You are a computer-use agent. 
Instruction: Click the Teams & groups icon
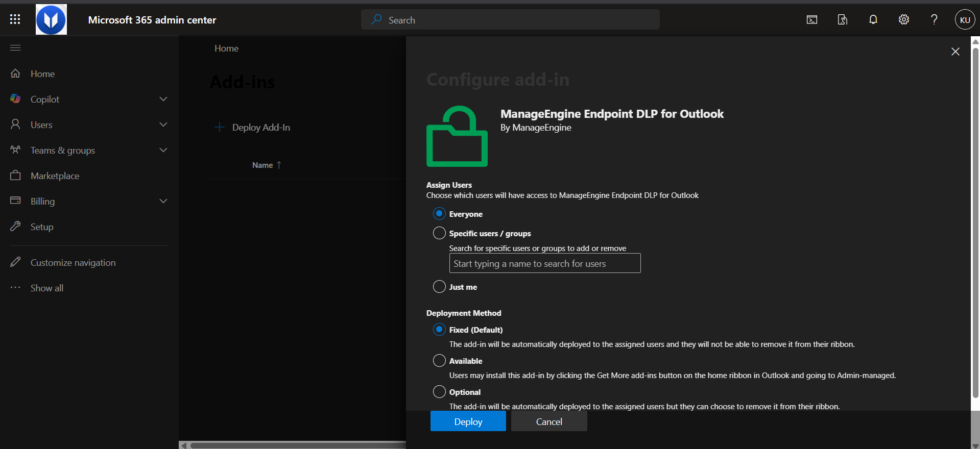16,149
